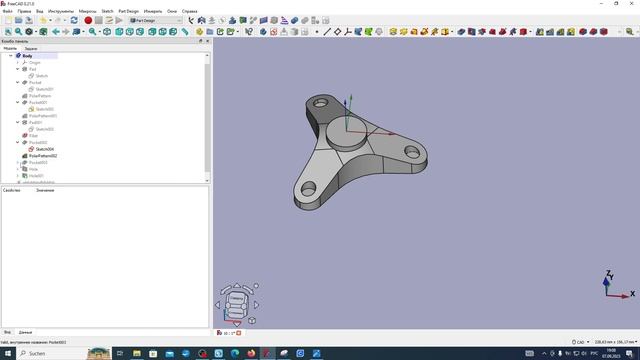This screenshot has height=360, width=640.
Task: Switch to the Вид property tab
Action: point(7,333)
